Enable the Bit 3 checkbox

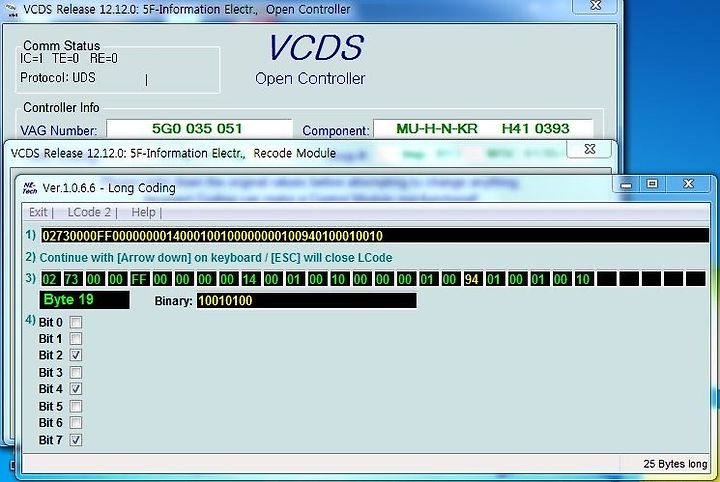76,372
